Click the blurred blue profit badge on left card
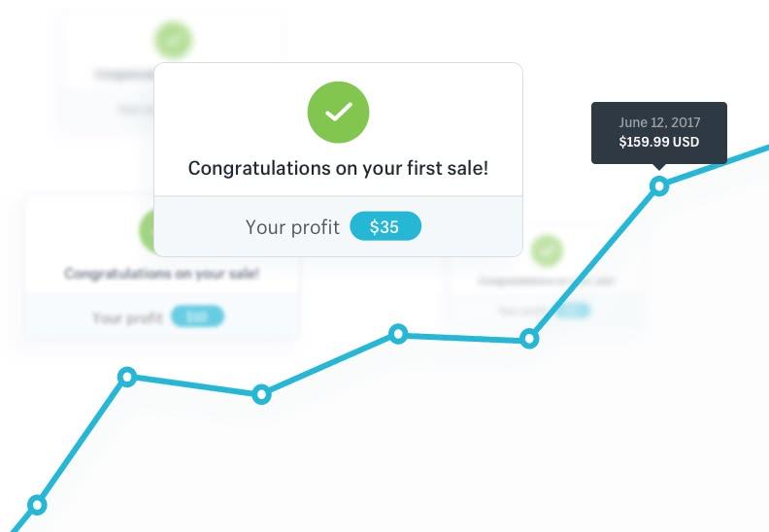The width and height of the screenshot is (769, 532). tap(197, 316)
